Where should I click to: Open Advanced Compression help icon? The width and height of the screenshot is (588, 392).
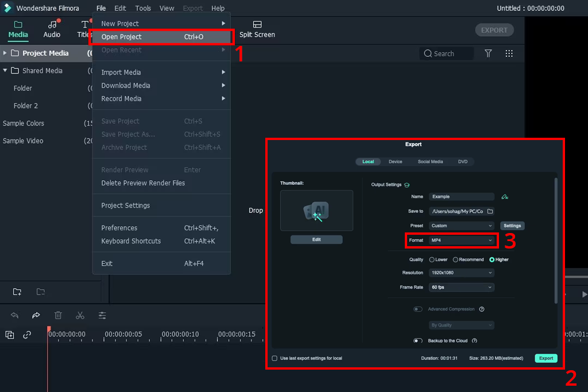click(482, 309)
